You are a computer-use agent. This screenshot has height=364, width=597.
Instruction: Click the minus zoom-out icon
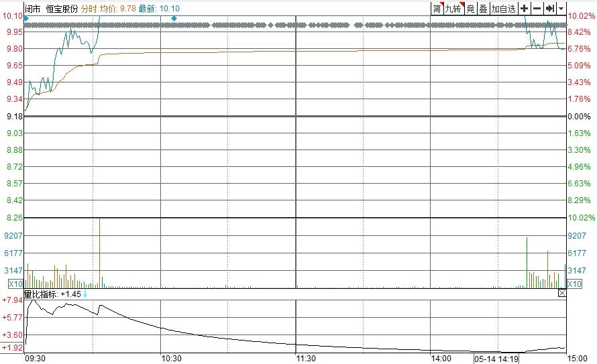537,8
